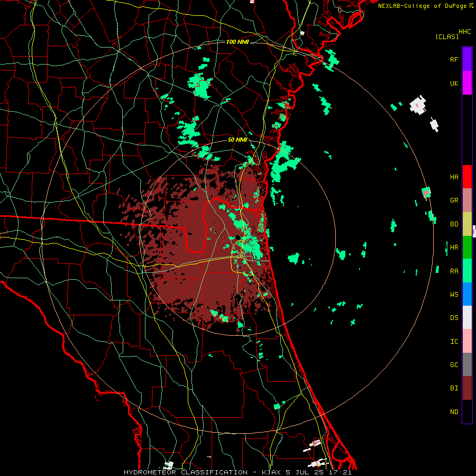Click the IC legend label
476x476 pixels.
pyautogui.click(x=454, y=342)
